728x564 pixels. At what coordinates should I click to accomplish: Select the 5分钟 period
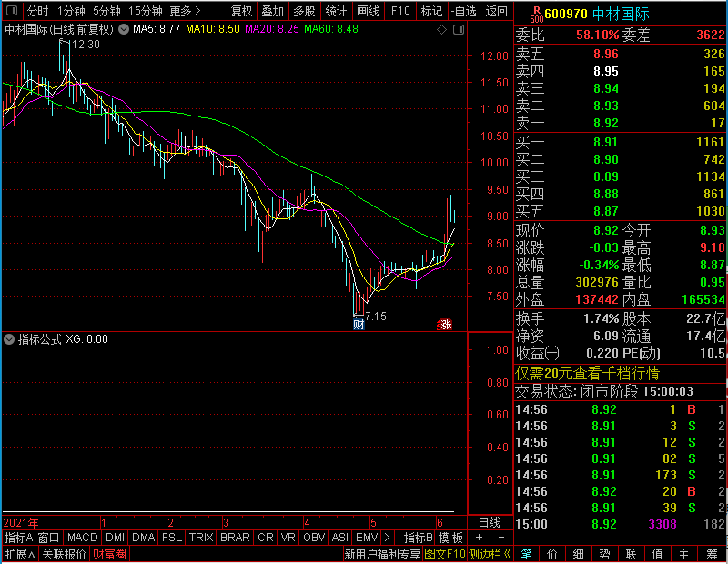[x=106, y=11]
